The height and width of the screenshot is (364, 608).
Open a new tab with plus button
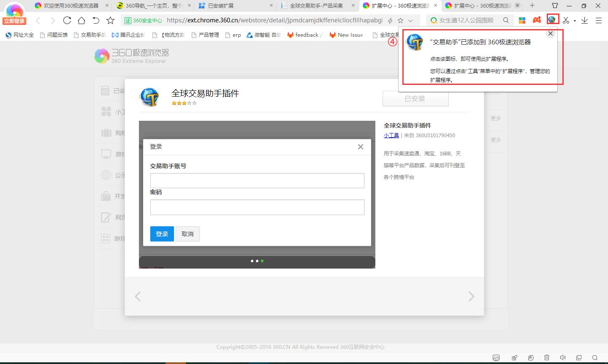[532, 5]
